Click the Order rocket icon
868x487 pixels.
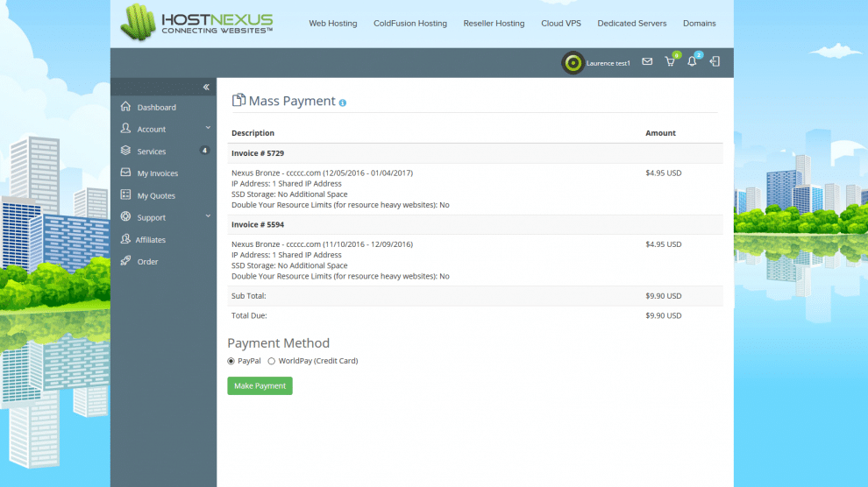125,260
